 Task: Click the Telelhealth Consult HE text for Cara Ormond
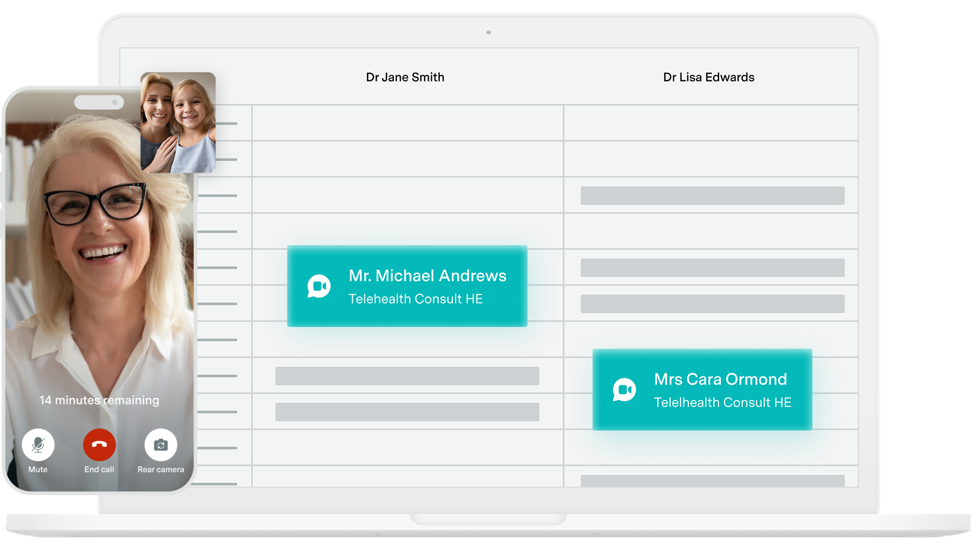click(x=723, y=402)
